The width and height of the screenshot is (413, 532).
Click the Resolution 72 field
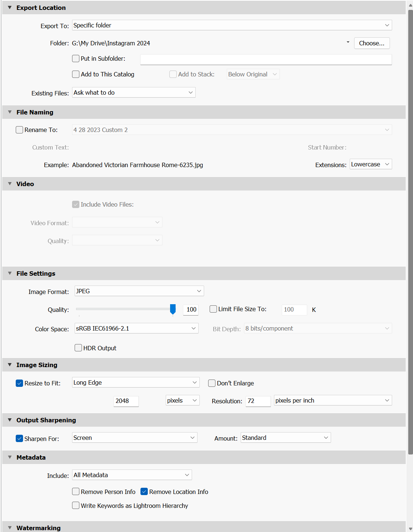258,401
